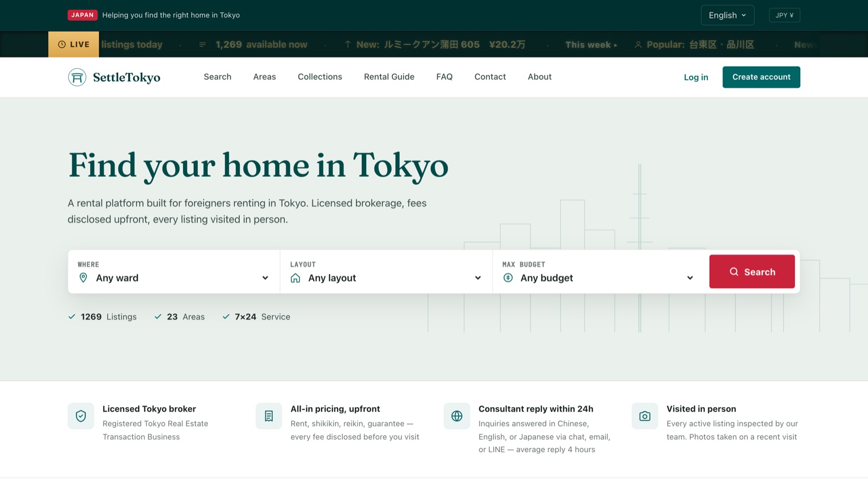
Task: Open the Rental Guide page
Action: 389,77
